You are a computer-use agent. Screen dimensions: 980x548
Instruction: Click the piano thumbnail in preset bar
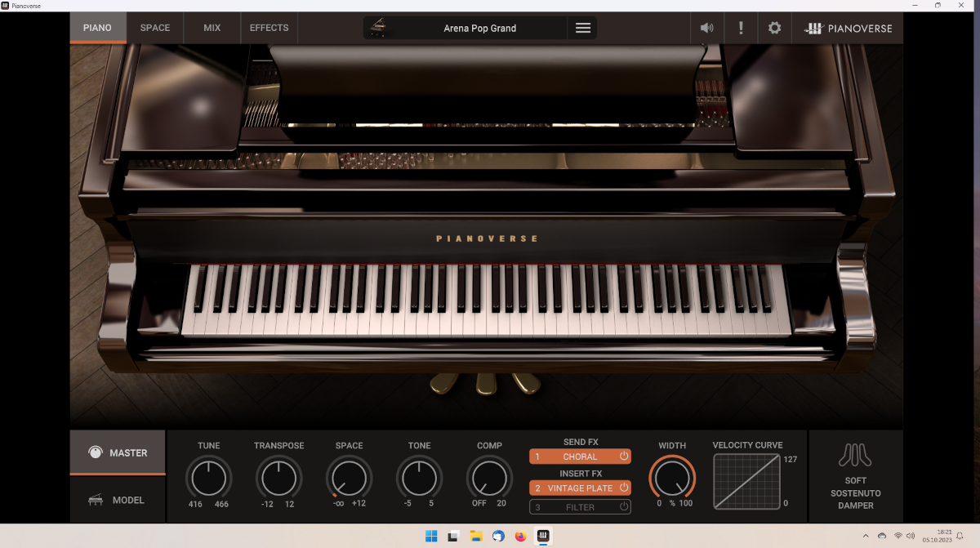[377, 28]
